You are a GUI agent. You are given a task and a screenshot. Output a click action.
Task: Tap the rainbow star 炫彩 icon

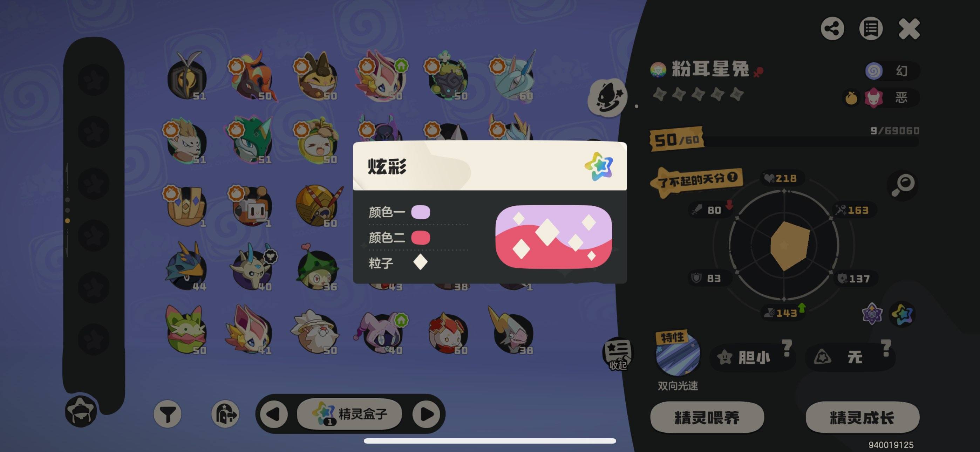click(x=902, y=314)
